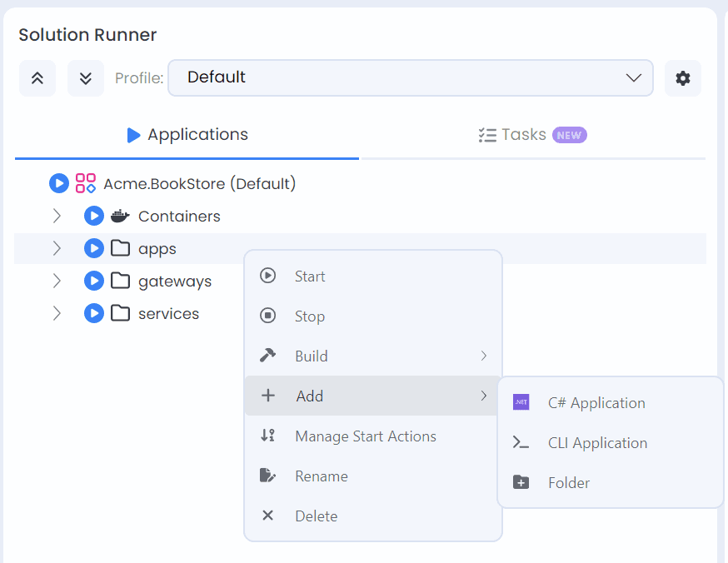Image resolution: width=728 pixels, height=563 pixels.
Task: Click Delete in the context menu
Action: tap(315, 516)
